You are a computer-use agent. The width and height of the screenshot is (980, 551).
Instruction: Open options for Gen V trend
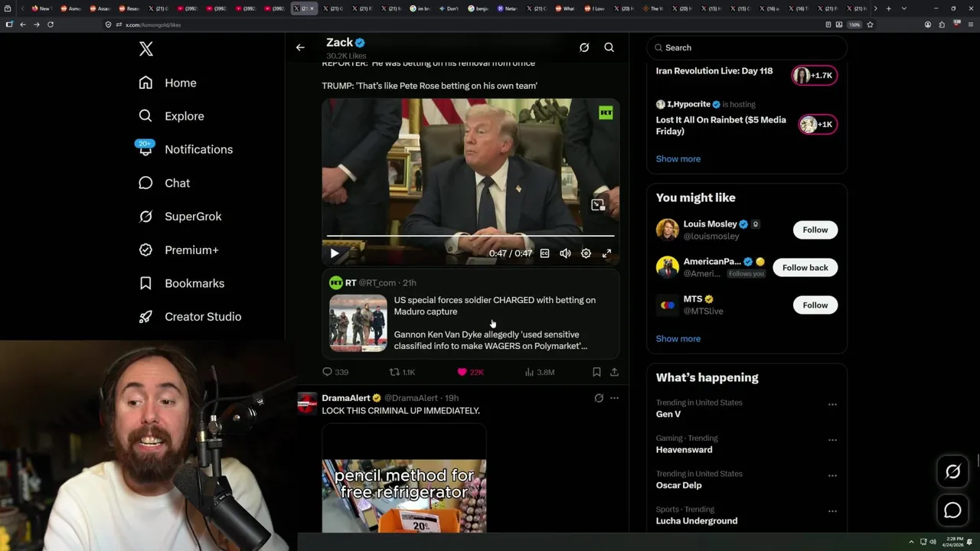pos(832,404)
